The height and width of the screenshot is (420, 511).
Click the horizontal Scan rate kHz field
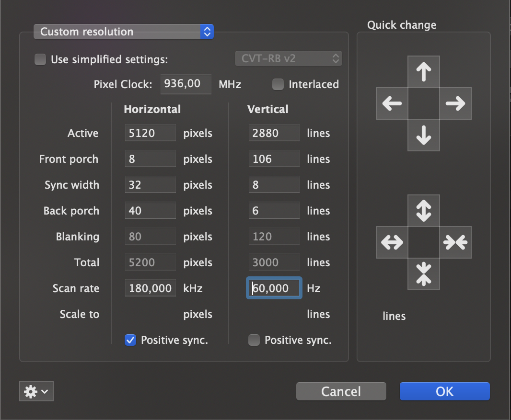[151, 288]
